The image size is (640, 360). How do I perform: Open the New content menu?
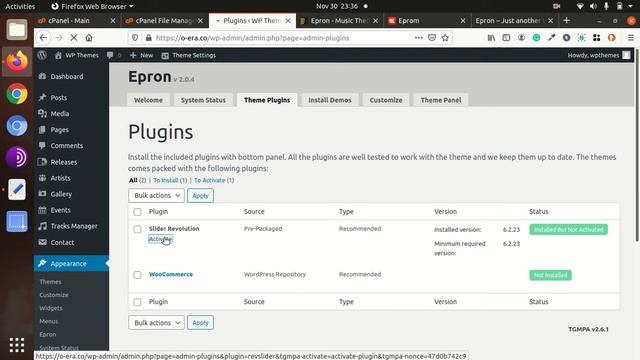click(141, 55)
